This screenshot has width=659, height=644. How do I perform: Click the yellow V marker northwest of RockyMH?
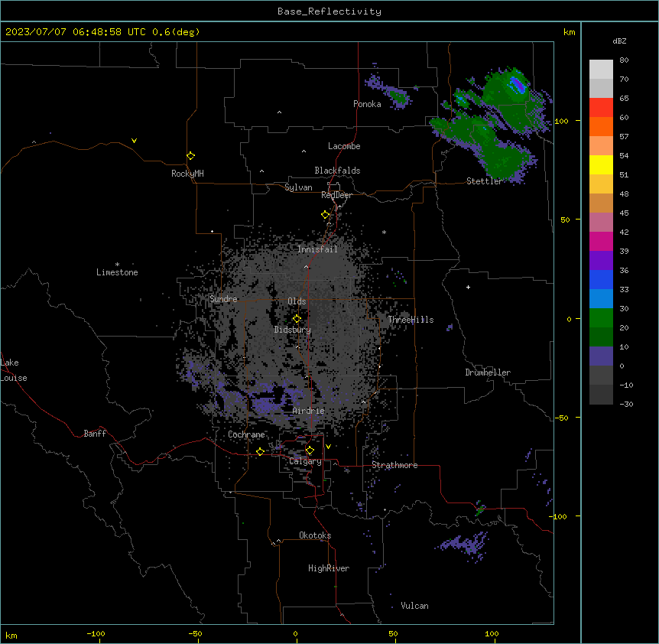click(134, 141)
